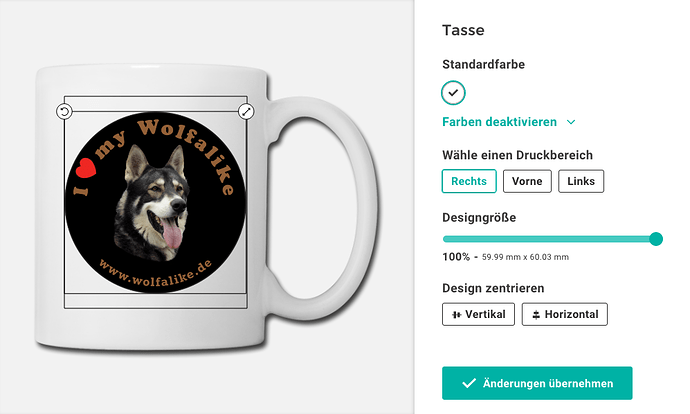Center design with Vertikal button
Viewport: 690px width, 414px height.
pos(478,314)
